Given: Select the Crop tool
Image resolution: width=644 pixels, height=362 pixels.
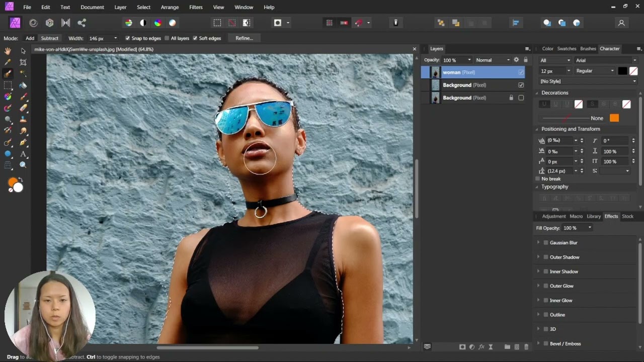Looking at the screenshot, I should pos(23,62).
